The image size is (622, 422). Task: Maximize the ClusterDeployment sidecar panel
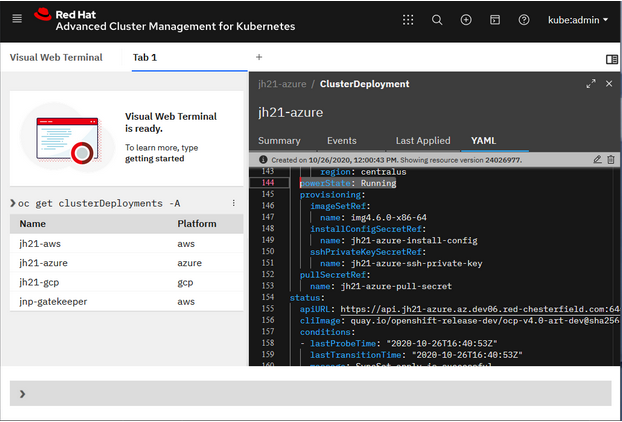pos(591,84)
